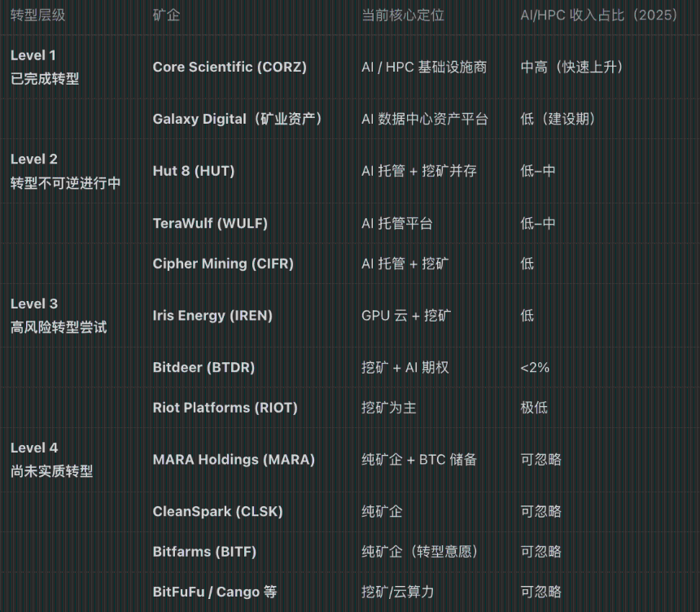
Task: Click the Level 1 已完成转型 cell
Action: coord(45,67)
